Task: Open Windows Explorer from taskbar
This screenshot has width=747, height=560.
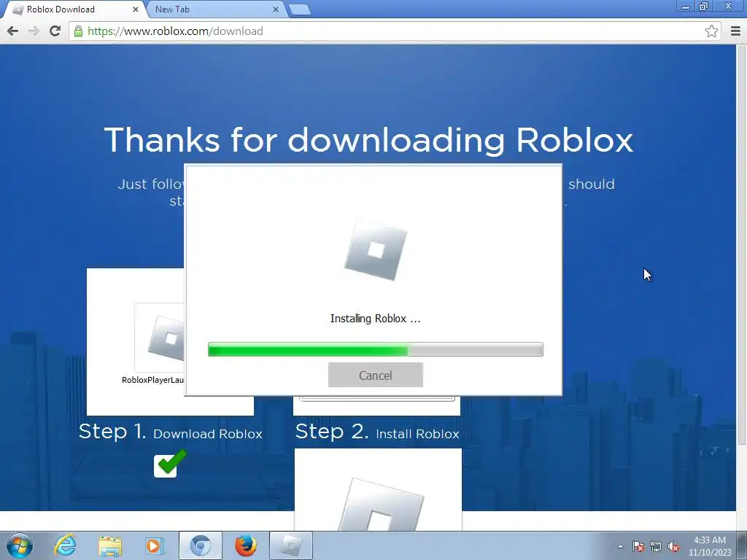Action: point(110,545)
